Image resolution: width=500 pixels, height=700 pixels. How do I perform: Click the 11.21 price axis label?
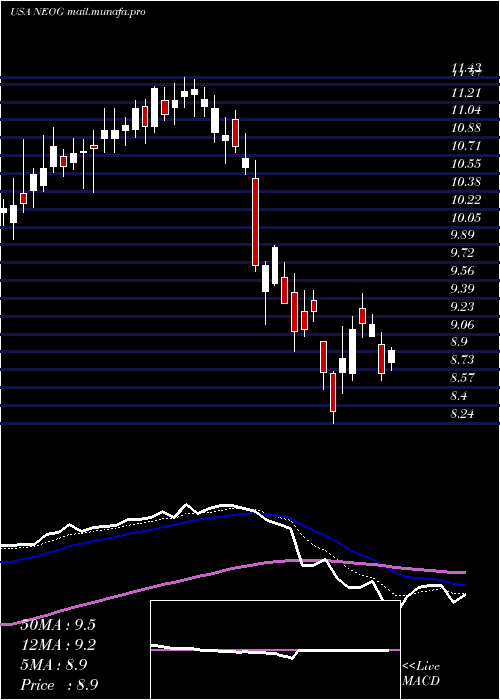466,92
